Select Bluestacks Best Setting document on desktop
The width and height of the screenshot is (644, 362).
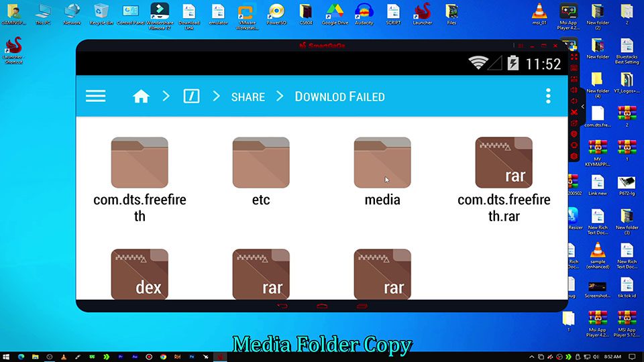pos(627,51)
